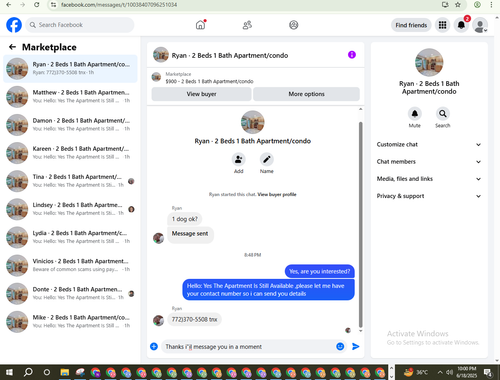Click the listing photo in right panel
500x380 pixels.
pyautogui.click(x=429, y=62)
